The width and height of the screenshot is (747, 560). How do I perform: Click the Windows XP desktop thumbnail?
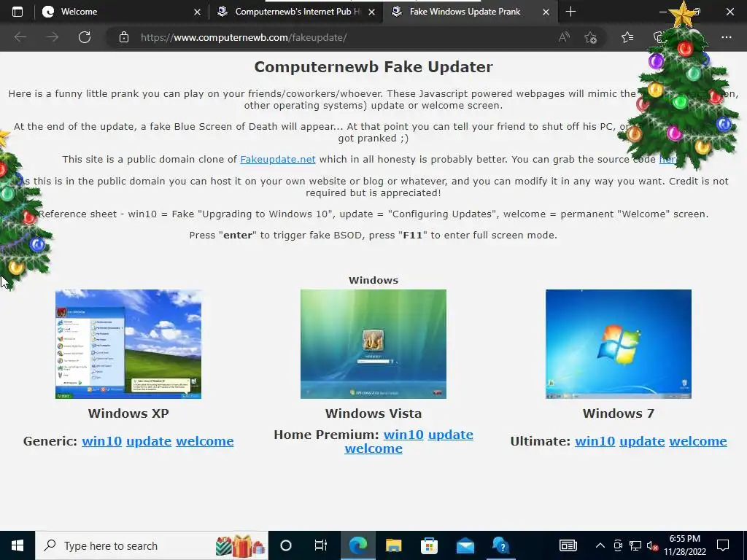pyautogui.click(x=128, y=344)
